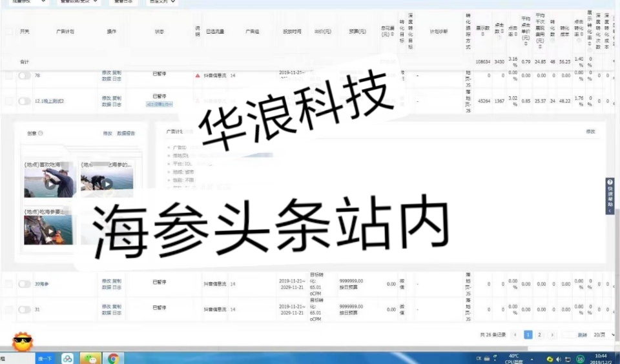Click the 计划诊断 column header
The image size is (620, 364).
pyautogui.click(x=439, y=31)
